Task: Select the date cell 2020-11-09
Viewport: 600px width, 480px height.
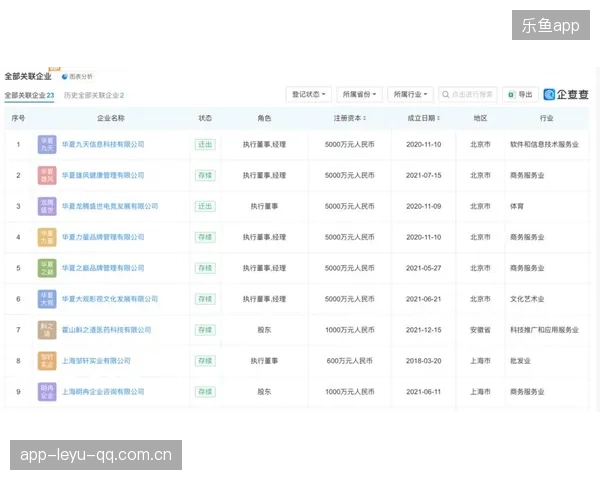Action: pos(424,206)
